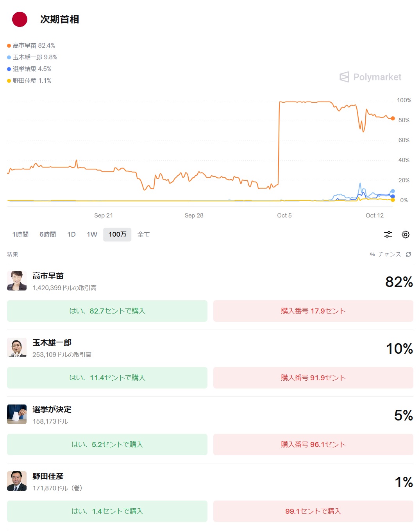Select the 6時間 time range

pos(48,234)
